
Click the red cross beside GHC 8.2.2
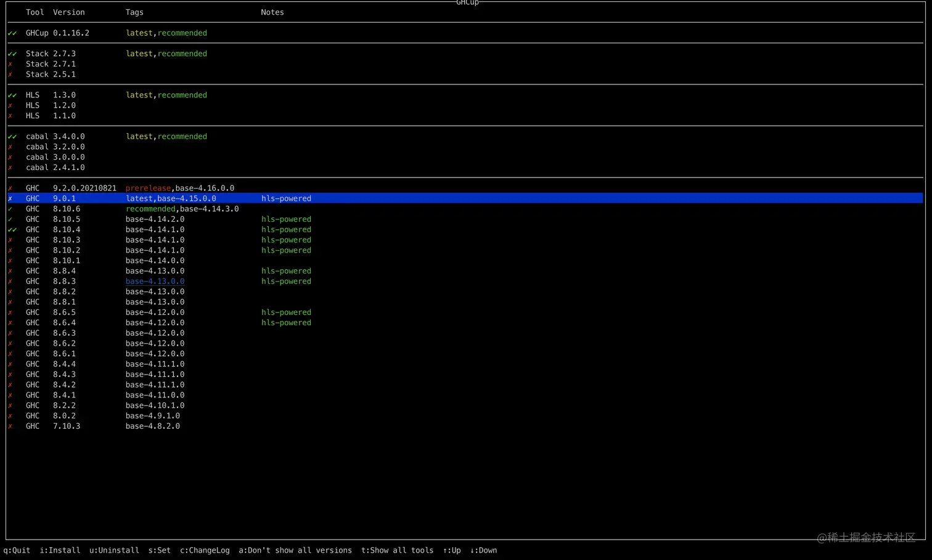(x=10, y=406)
